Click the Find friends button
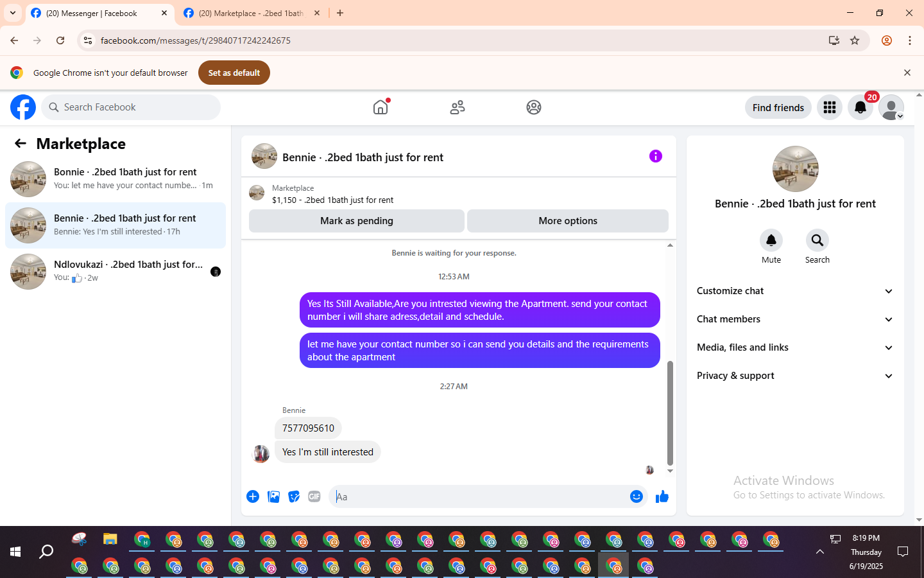 coord(778,107)
